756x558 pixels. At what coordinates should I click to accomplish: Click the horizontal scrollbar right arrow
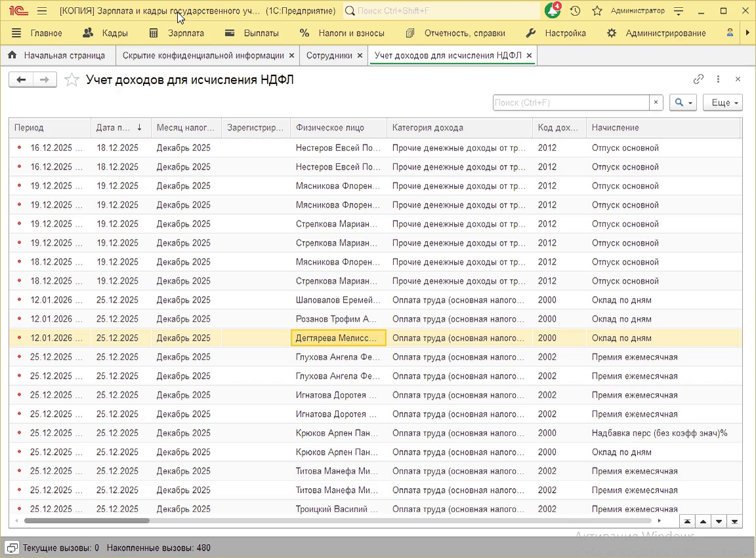coord(659,521)
